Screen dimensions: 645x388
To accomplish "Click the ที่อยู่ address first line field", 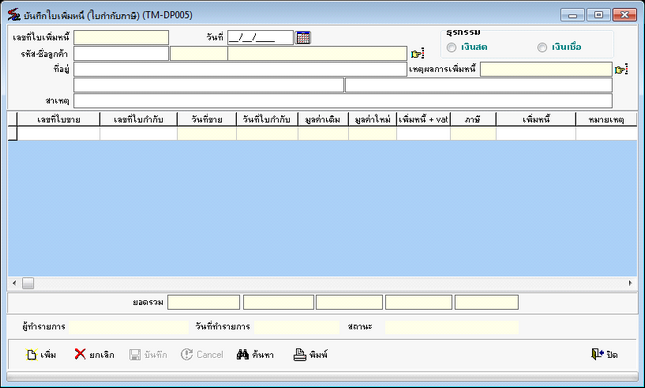I will 240,69.
